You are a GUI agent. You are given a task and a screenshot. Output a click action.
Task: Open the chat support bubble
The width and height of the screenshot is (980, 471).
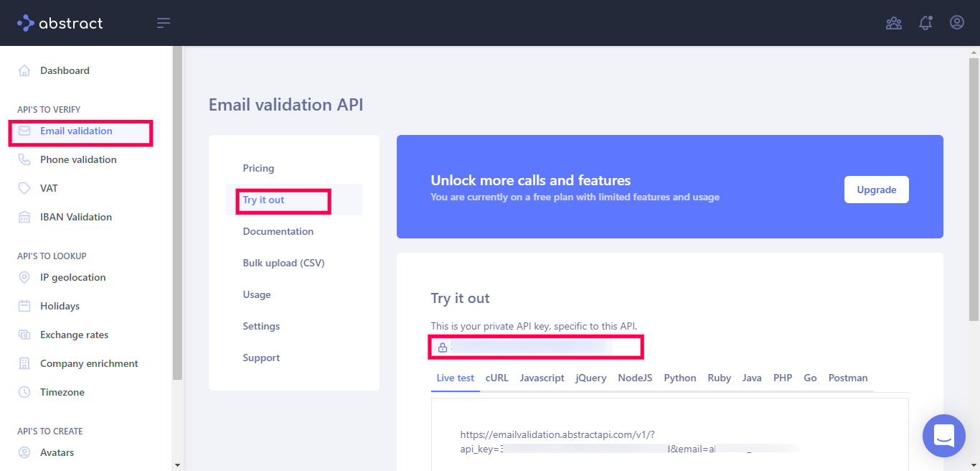click(x=944, y=436)
